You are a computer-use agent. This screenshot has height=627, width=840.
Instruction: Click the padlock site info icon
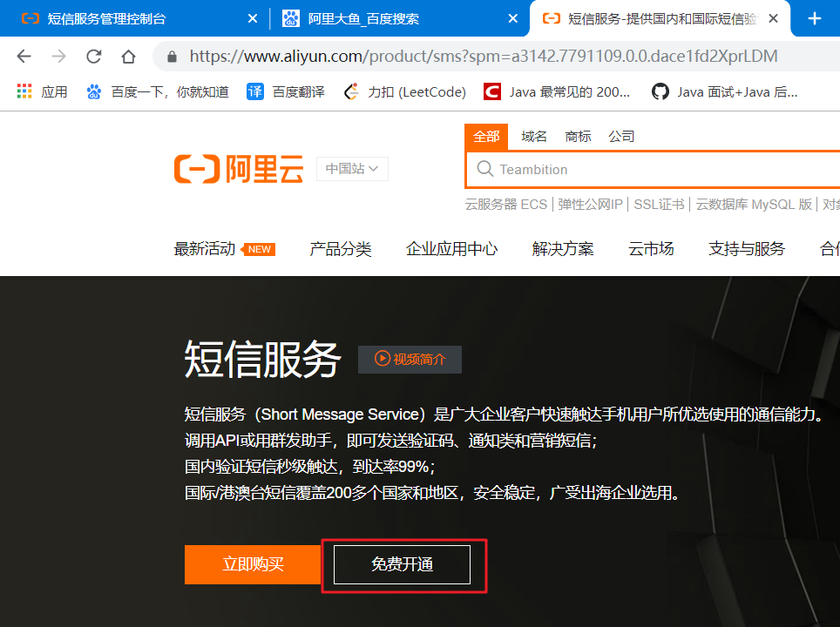172,57
